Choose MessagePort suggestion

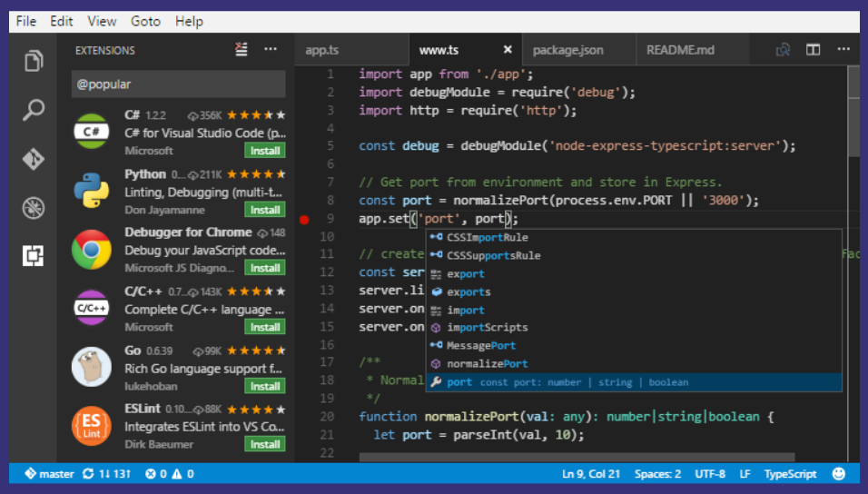634,346
